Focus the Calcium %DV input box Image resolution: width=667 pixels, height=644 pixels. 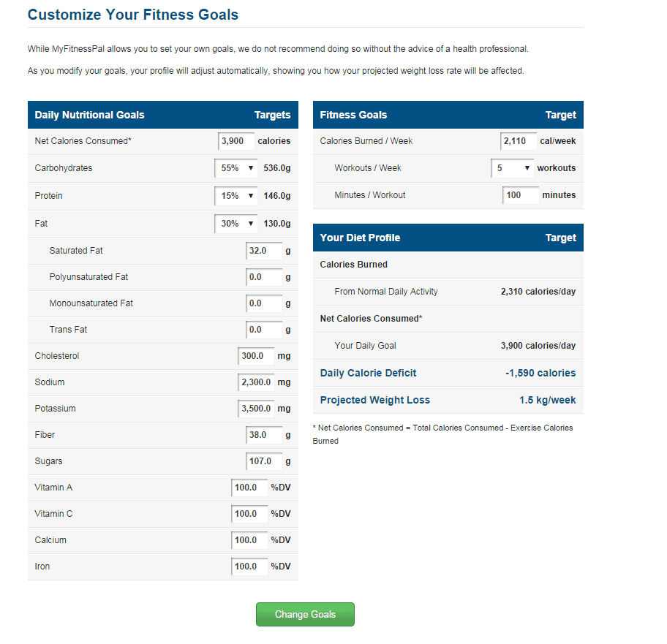pos(249,540)
